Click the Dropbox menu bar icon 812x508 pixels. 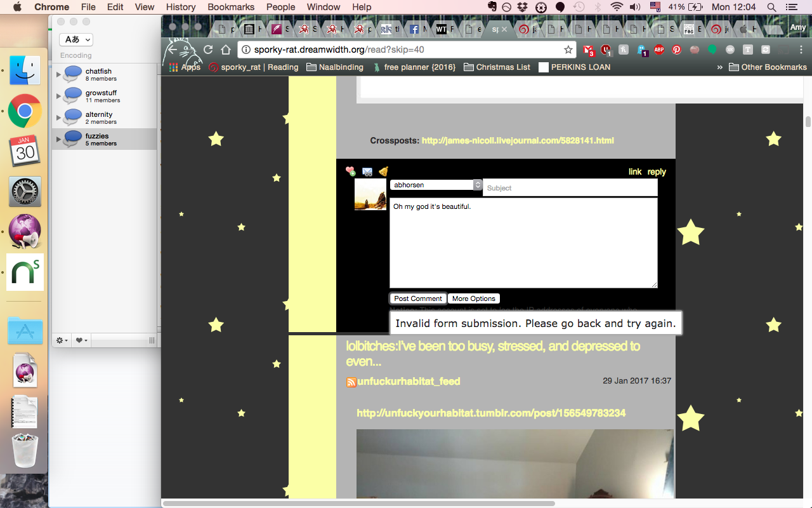point(523,7)
